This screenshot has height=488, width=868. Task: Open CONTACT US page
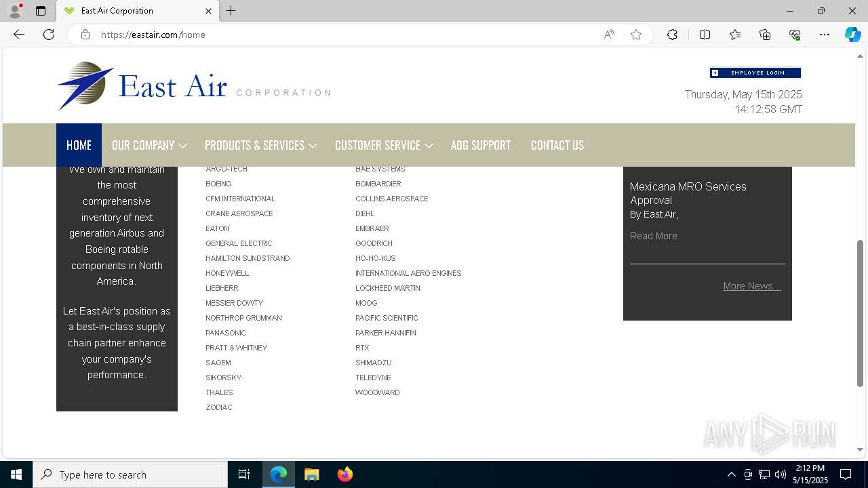(557, 145)
